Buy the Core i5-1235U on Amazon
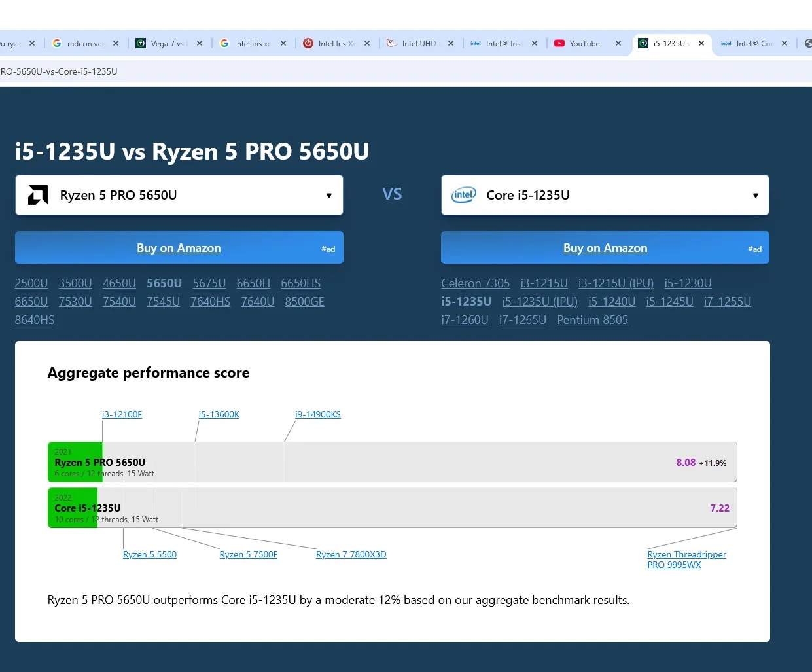 (605, 247)
